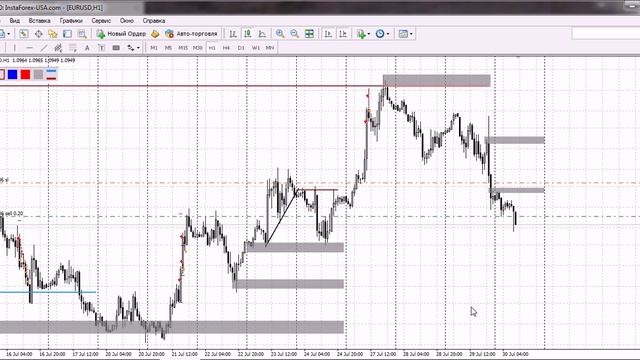Open the Справка menu
The image size is (640, 360).
point(154,20)
